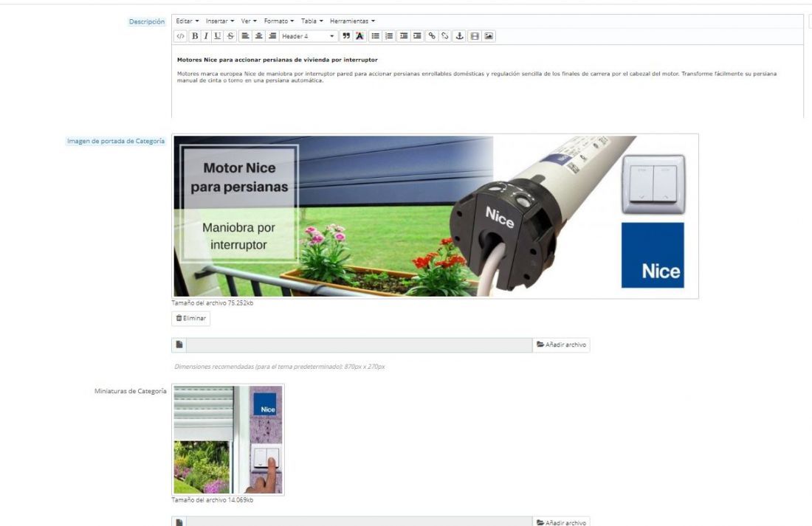
Task: Insert a video with the media icon
Action: tap(475, 36)
